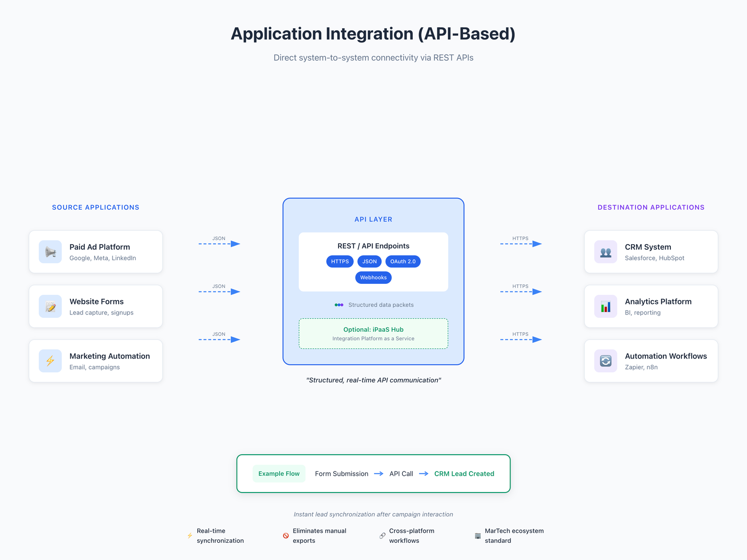Screen dimensions: 747x560
Task: Click the Example Flow badge
Action: tap(279, 473)
